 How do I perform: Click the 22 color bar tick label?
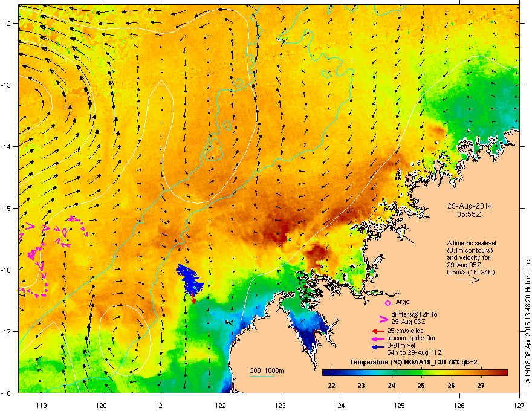tap(331, 386)
